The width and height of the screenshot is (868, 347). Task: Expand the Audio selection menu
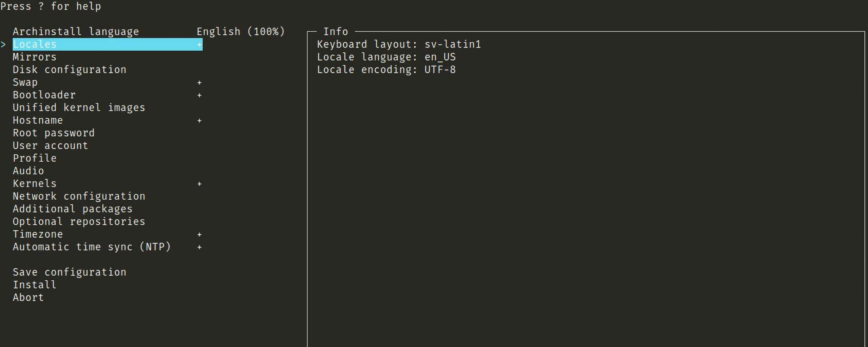[28, 171]
